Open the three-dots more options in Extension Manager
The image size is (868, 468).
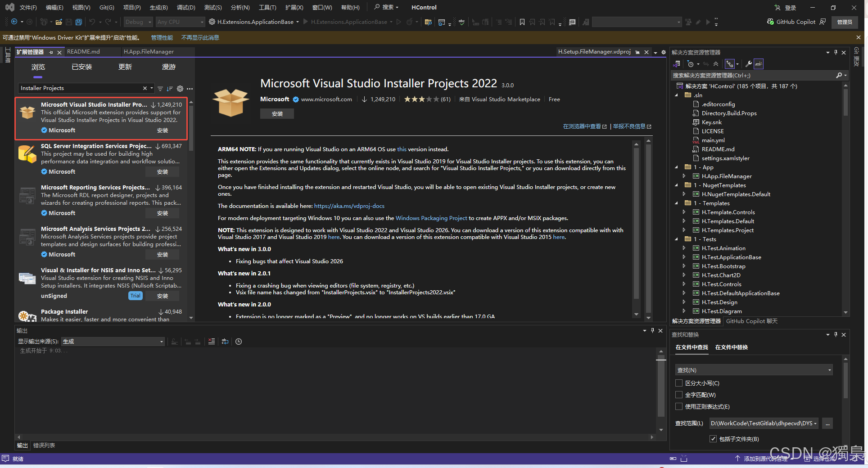(x=190, y=88)
